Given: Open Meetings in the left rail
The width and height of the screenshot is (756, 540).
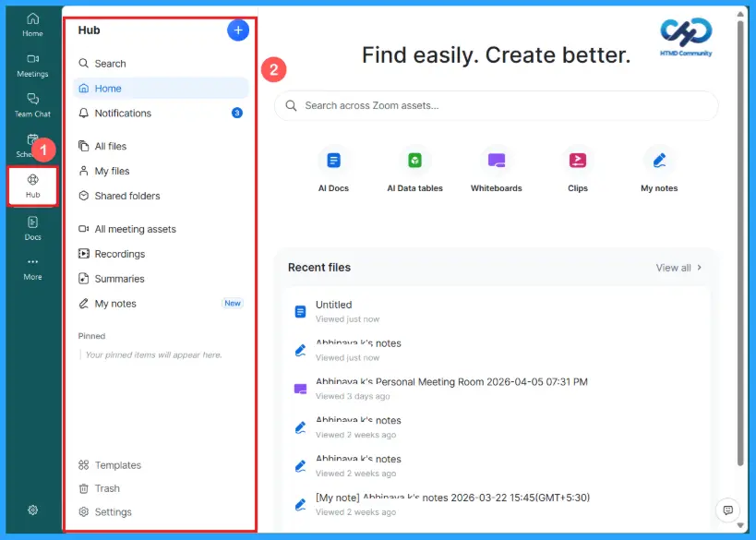Looking at the screenshot, I should tap(32, 66).
